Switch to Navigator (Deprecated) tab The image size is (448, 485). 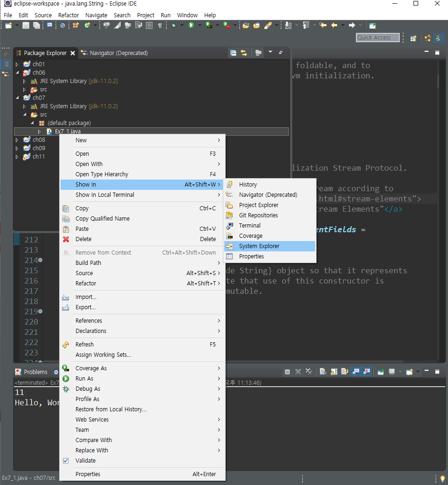(114, 53)
